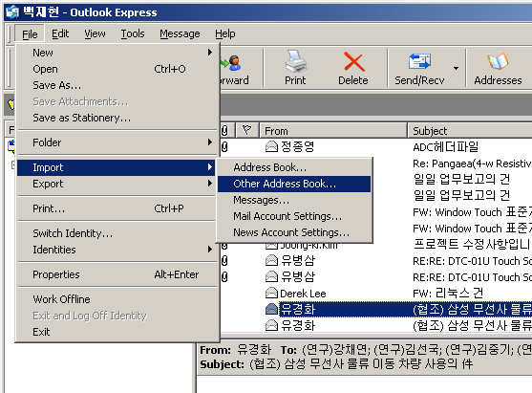Open the Tools menu
532x393 pixels.
(133, 34)
